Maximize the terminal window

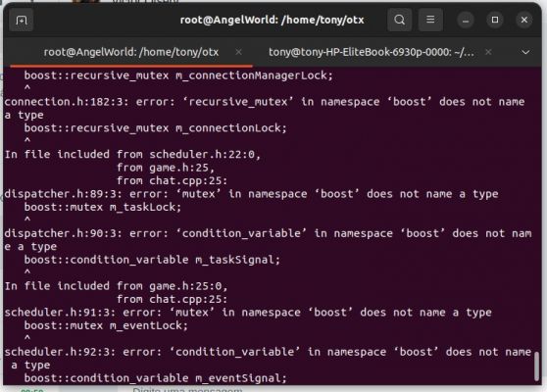click(x=495, y=20)
